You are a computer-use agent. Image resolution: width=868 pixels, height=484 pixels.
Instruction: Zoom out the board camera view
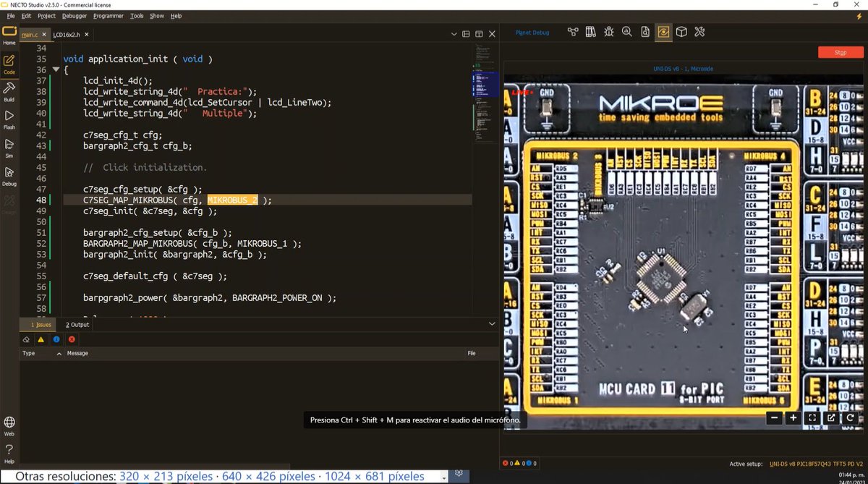click(775, 417)
